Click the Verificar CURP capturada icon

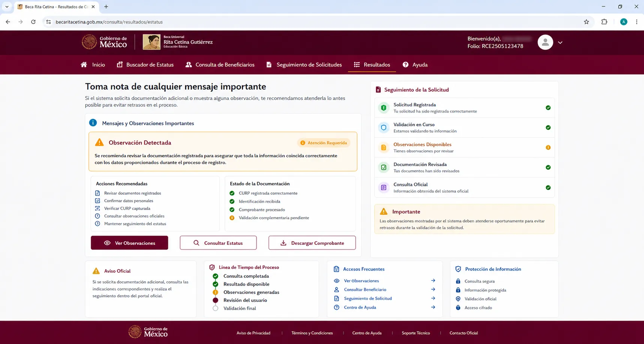(x=98, y=208)
